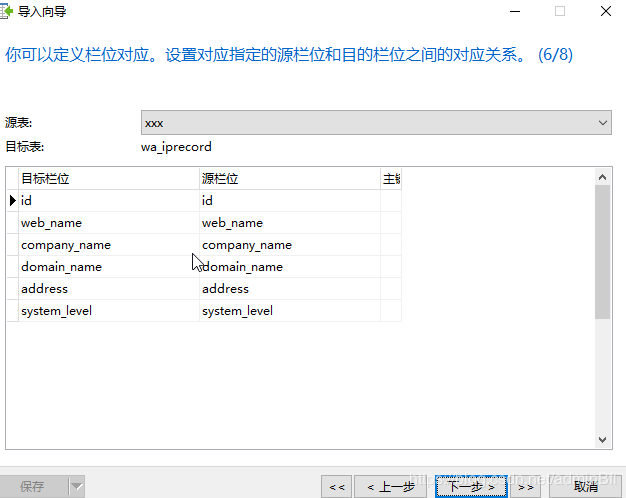Jump to first step with << button
Screen dimensions: 626x498
pos(337,487)
